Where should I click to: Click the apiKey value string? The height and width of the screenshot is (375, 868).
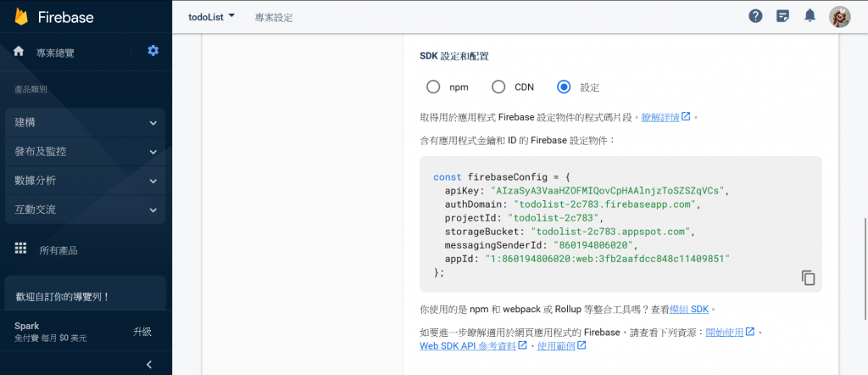click(607, 191)
